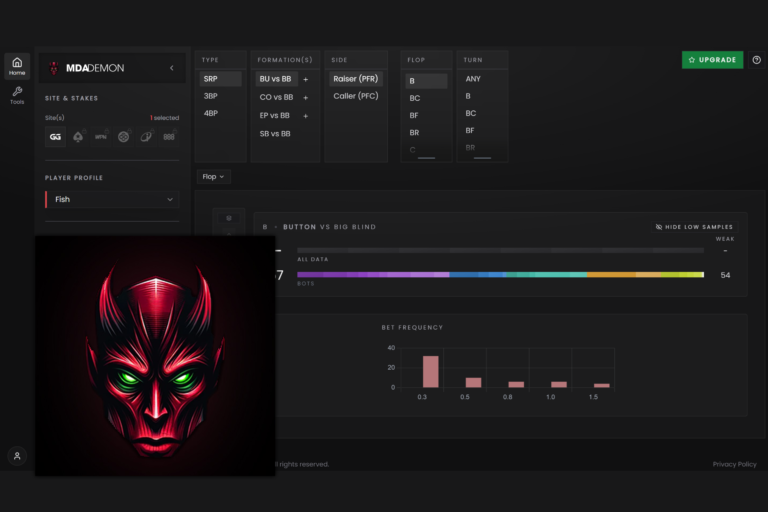Click the teal segment of the bots bar
768x512 pixels.
(x=546, y=275)
